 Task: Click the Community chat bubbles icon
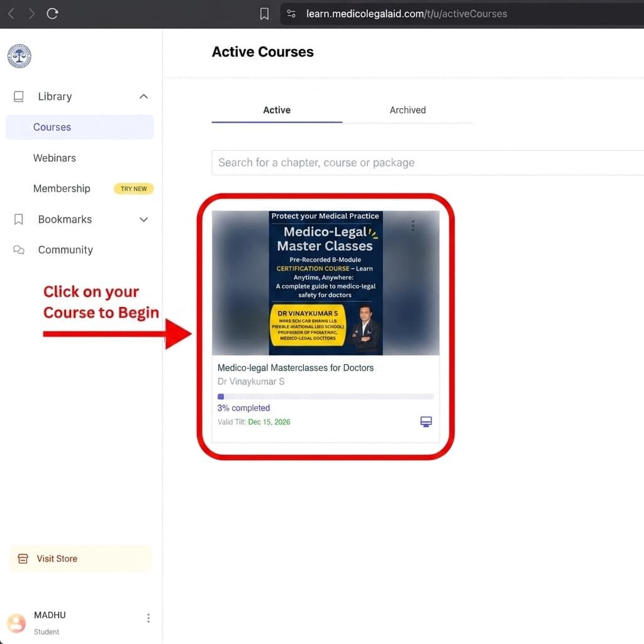click(x=18, y=250)
